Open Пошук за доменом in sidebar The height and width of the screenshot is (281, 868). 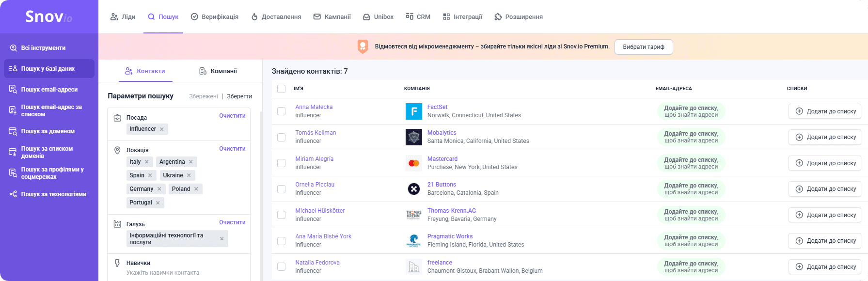(48, 131)
